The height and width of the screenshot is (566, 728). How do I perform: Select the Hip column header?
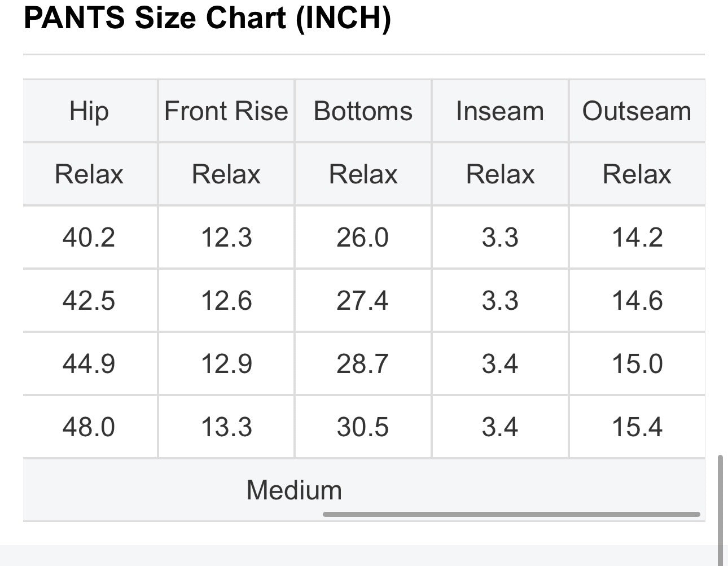click(90, 111)
